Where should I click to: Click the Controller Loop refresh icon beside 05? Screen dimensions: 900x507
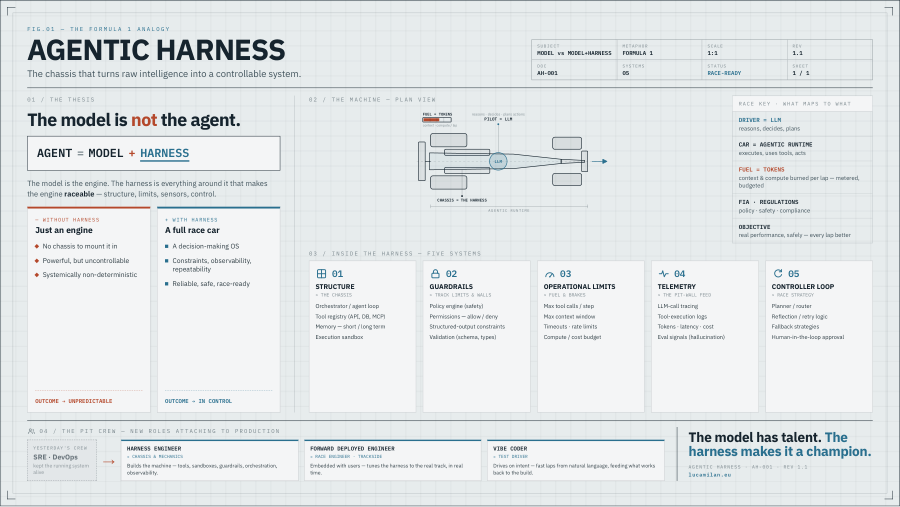[x=778, y=273]
